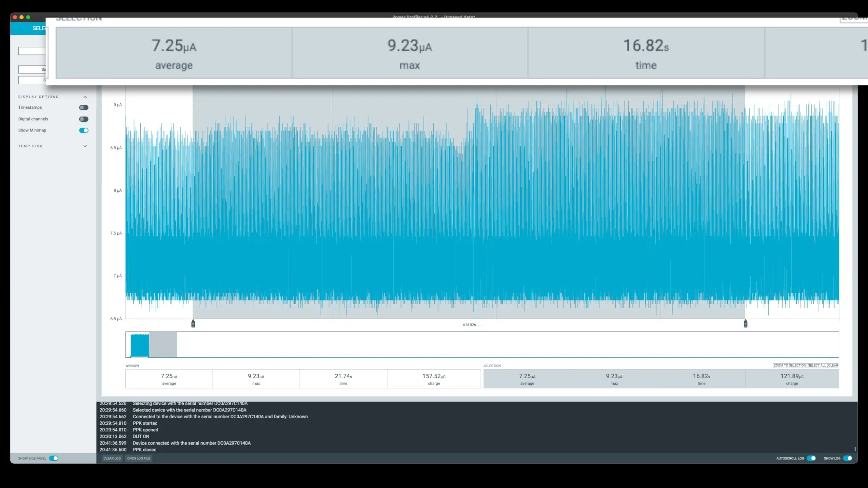Viewport: 868px width, 488px height.
Task: Enable the Digital channels switch
Action: 84,119
